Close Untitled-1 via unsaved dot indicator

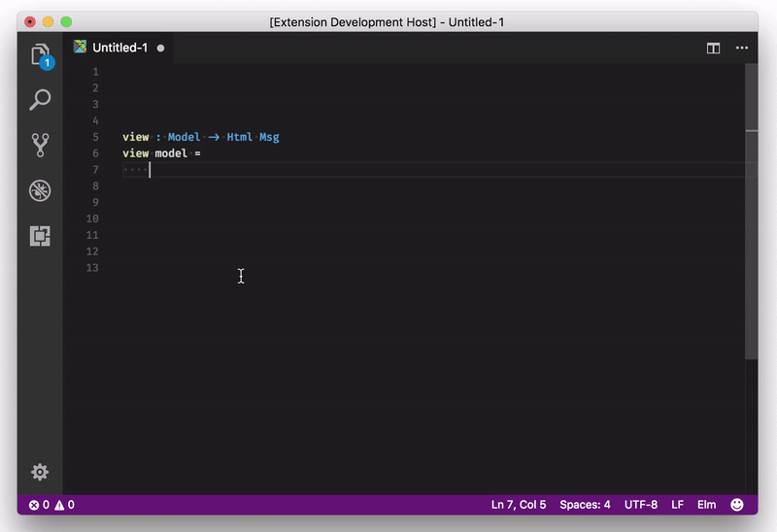click(160, 48)
